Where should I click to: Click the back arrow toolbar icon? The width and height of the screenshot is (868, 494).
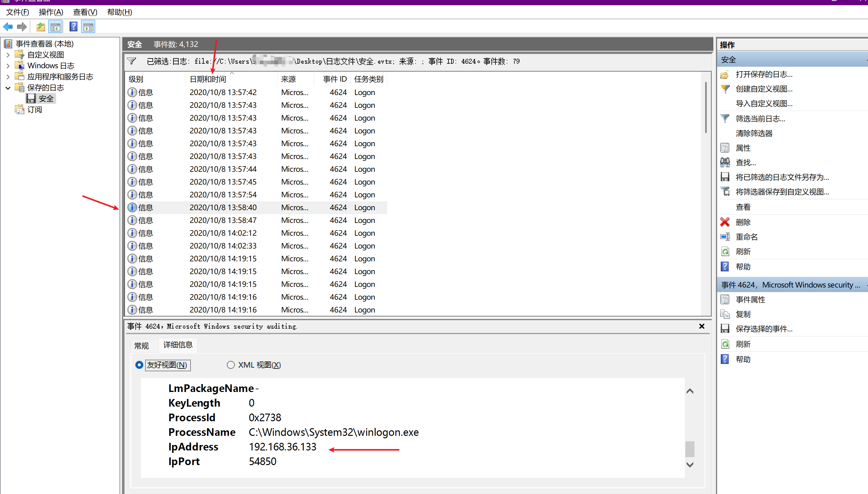[8, 27]
